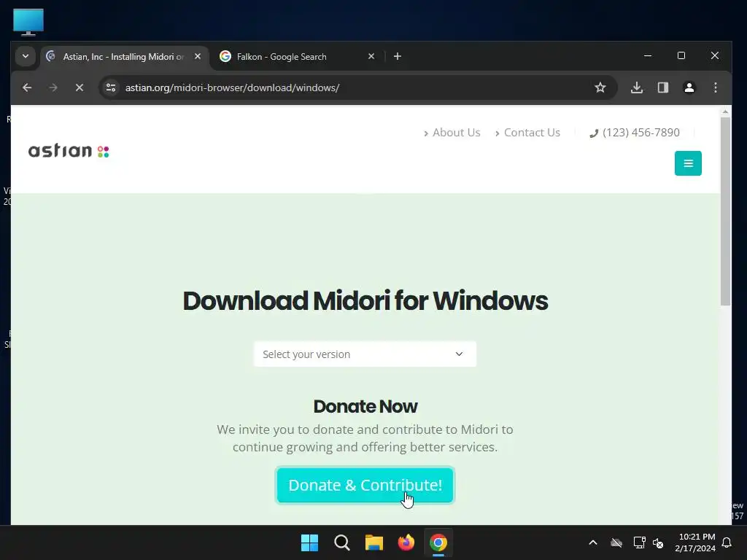Bookmark this page with the star icon
This screenshot has width=747, height=560.
(600, 87)
